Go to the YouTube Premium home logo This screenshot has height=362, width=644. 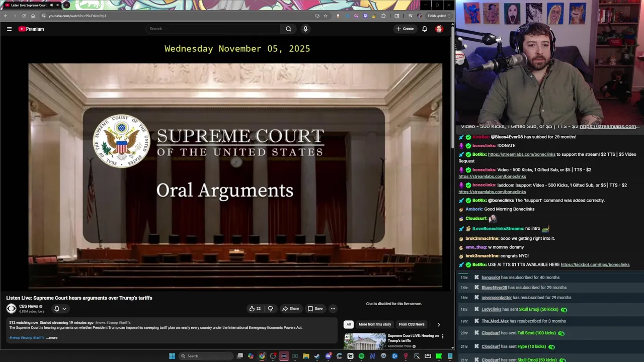coord(31,29)
